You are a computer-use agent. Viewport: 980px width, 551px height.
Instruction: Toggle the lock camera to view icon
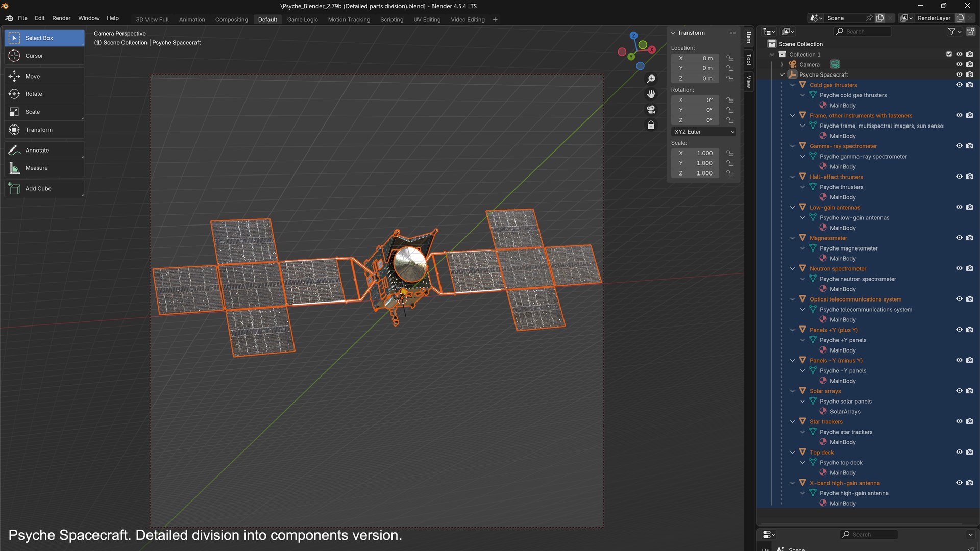point(651,125)
